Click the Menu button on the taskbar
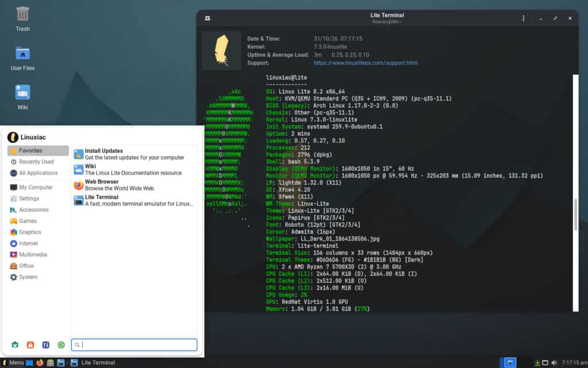The height and width of the screenshot is (368, 588). pos(13,363)
